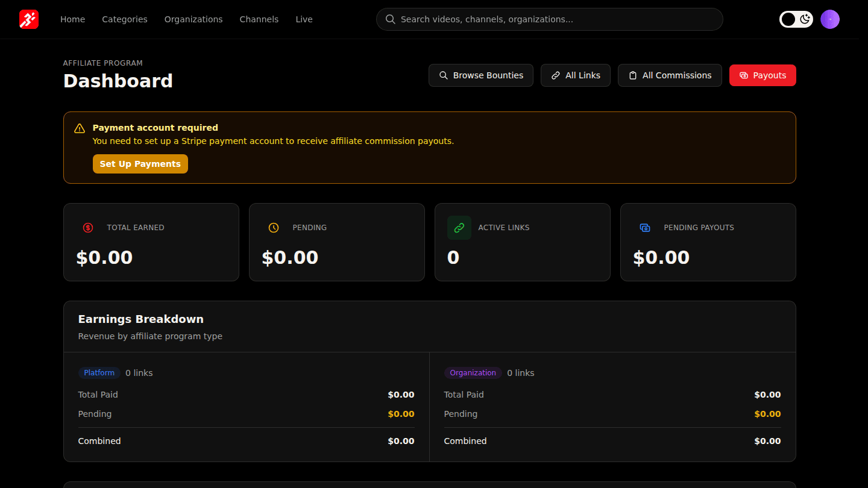
Task: Click the Set Up Payments button
Action: (140, 164)
